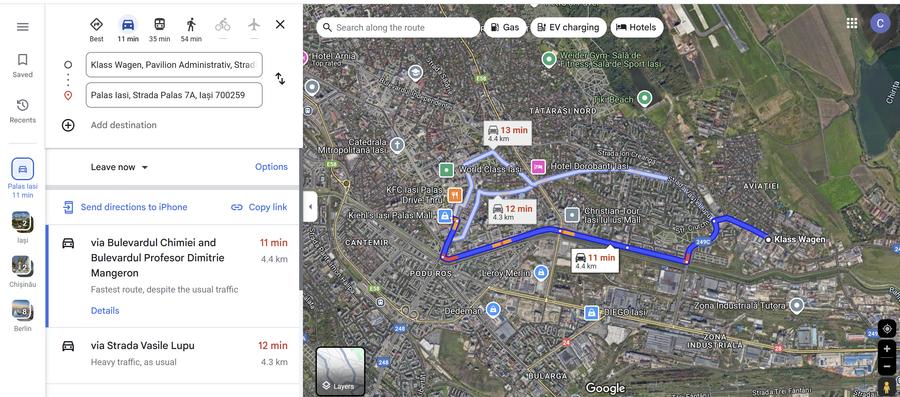900x397 pixels.
Task: Expand Details of fastest route
Action: [105, 310]
